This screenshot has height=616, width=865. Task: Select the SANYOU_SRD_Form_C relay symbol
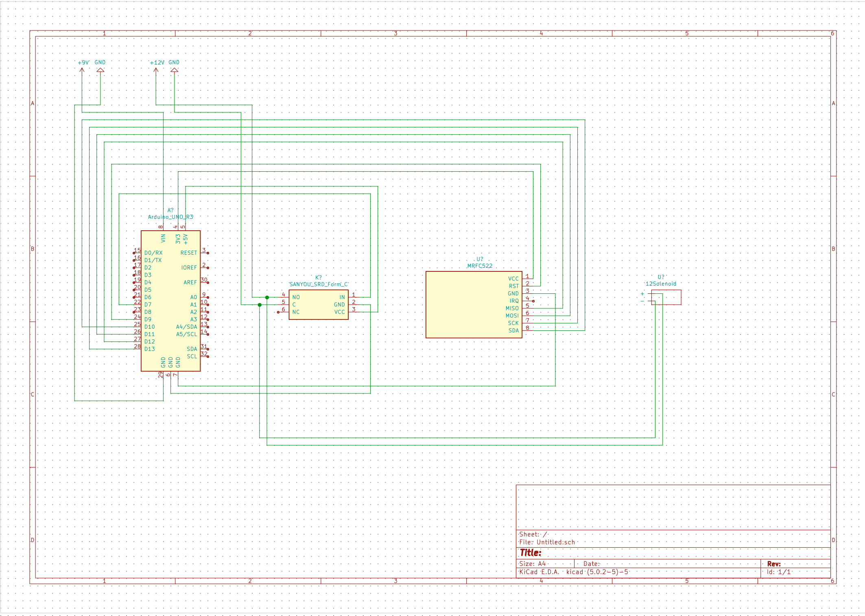click(x=319, y=304)
